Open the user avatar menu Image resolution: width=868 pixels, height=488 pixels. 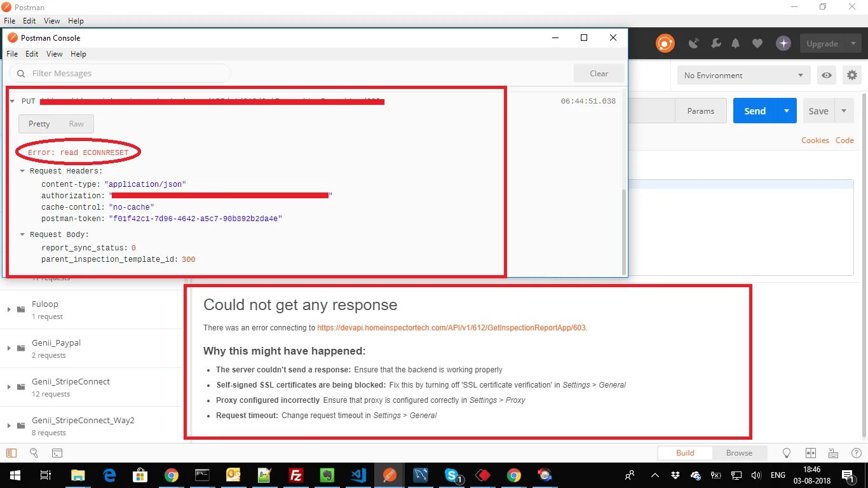[783, 44]
